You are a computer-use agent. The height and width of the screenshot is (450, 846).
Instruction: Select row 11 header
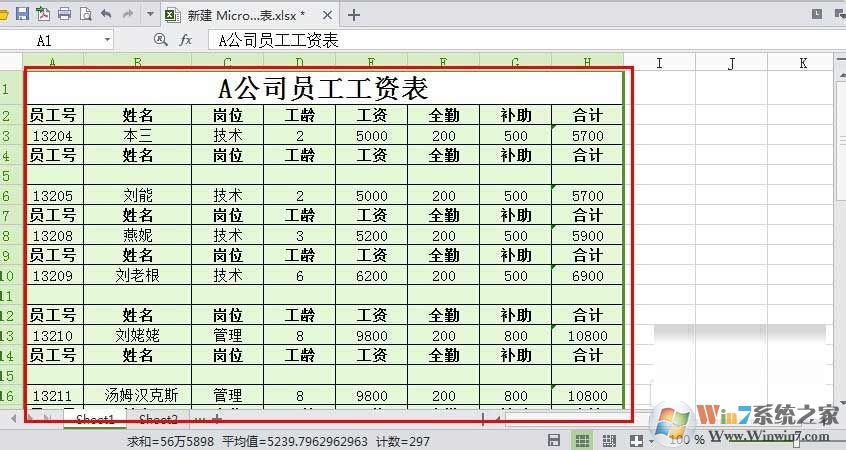pos(11,296)
